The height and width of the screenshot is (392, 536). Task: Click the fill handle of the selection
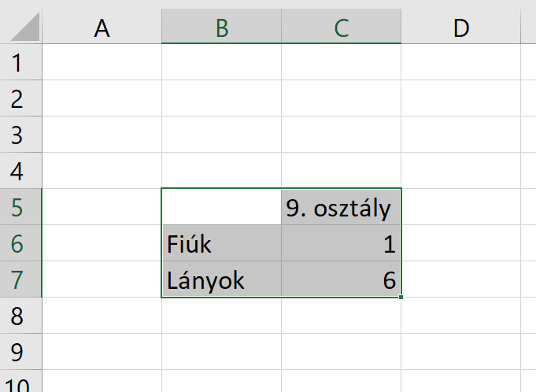coord(401,298)
